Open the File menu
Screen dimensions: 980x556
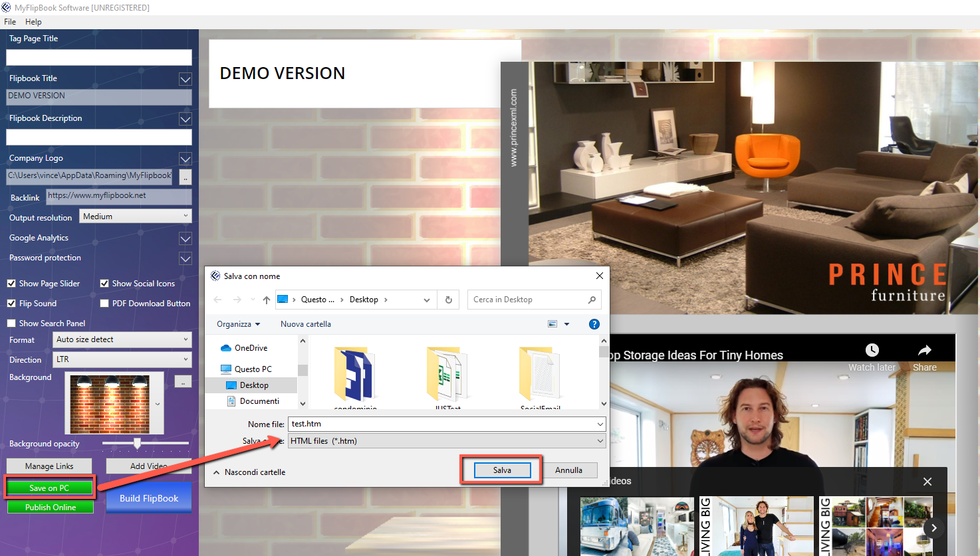pos(9,21)
